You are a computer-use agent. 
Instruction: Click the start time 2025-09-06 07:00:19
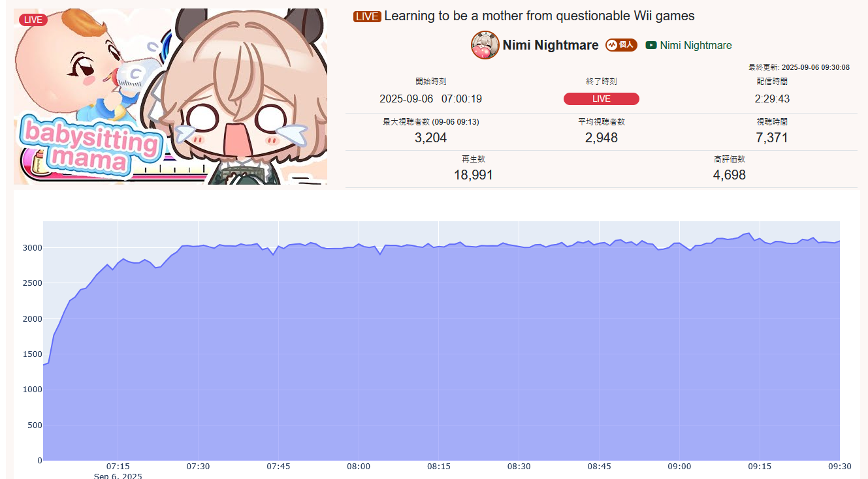pos(431,99)
